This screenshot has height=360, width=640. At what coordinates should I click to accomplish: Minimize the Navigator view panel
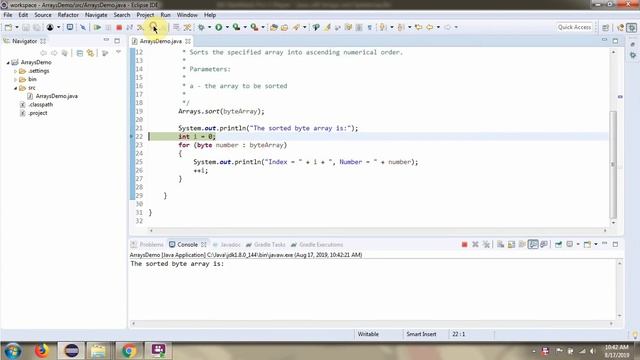pos(106,40)
